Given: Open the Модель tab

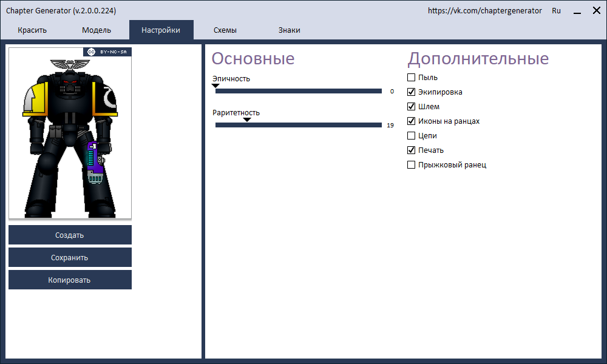Looking at the screenshot, I should (x=97, y=30).
